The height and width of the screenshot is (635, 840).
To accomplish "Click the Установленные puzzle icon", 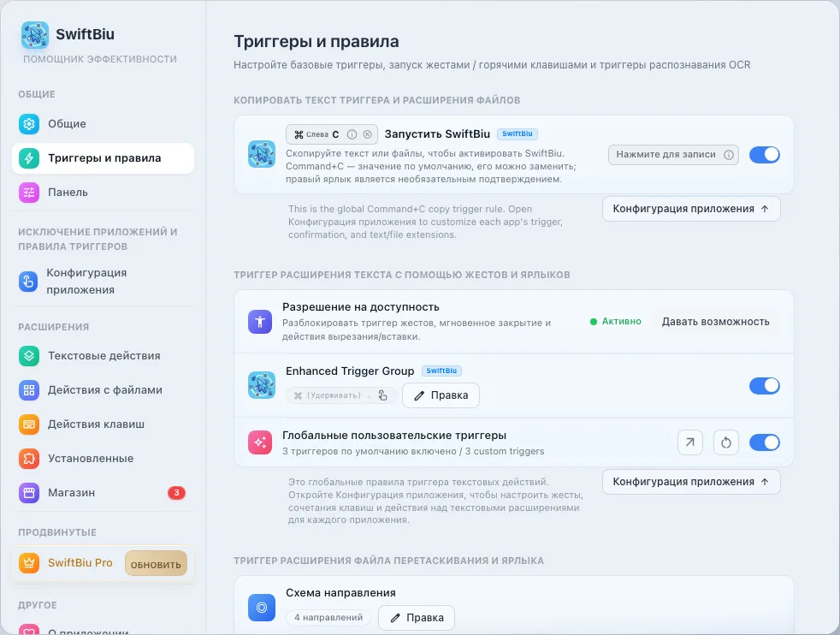I will pyautogui.click(x=29, y=459).
